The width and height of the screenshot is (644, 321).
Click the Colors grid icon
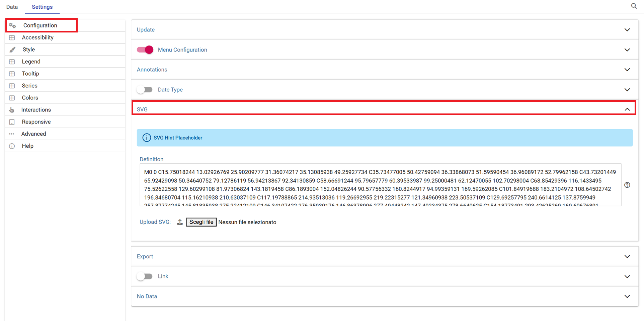point(12,98)
